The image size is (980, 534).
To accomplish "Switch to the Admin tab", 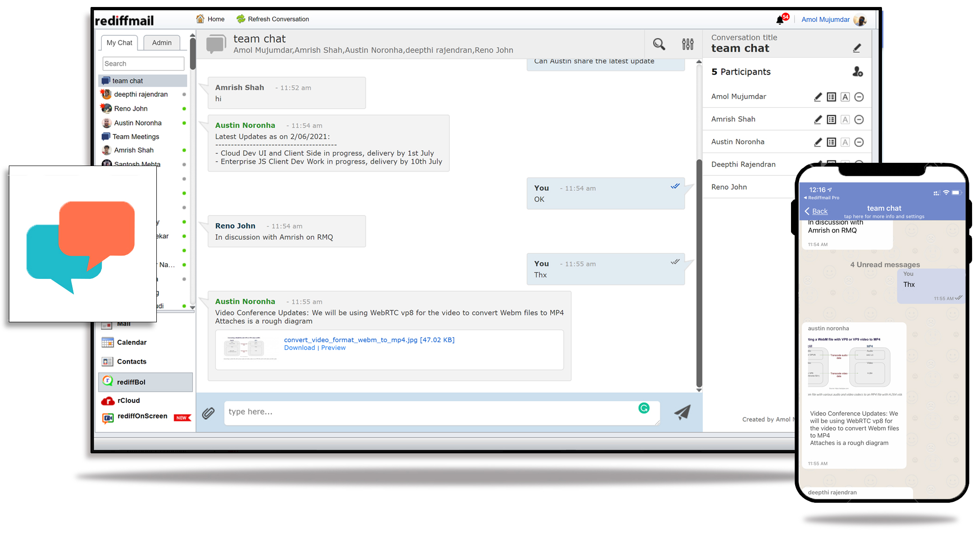I will click(x=161, y=42).
